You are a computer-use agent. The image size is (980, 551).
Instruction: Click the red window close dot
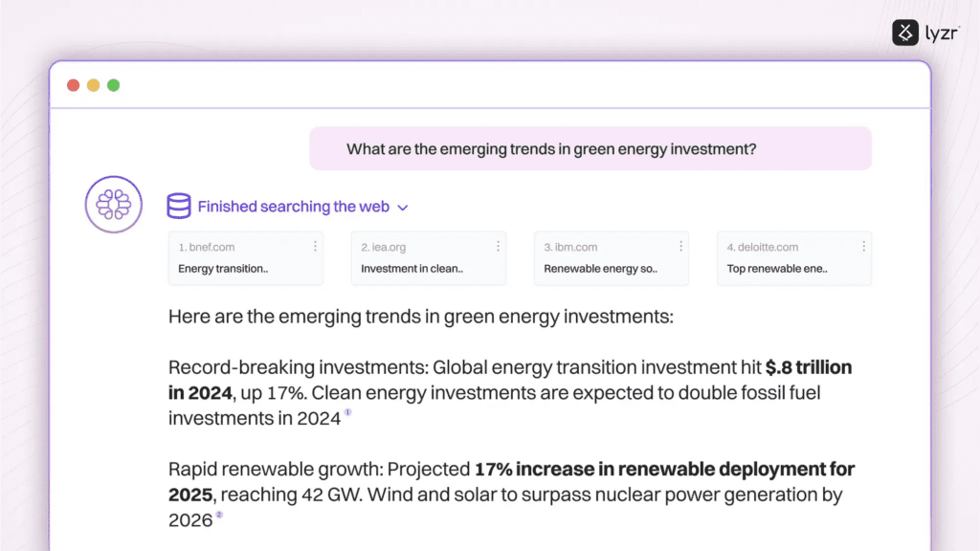[73, 85]
